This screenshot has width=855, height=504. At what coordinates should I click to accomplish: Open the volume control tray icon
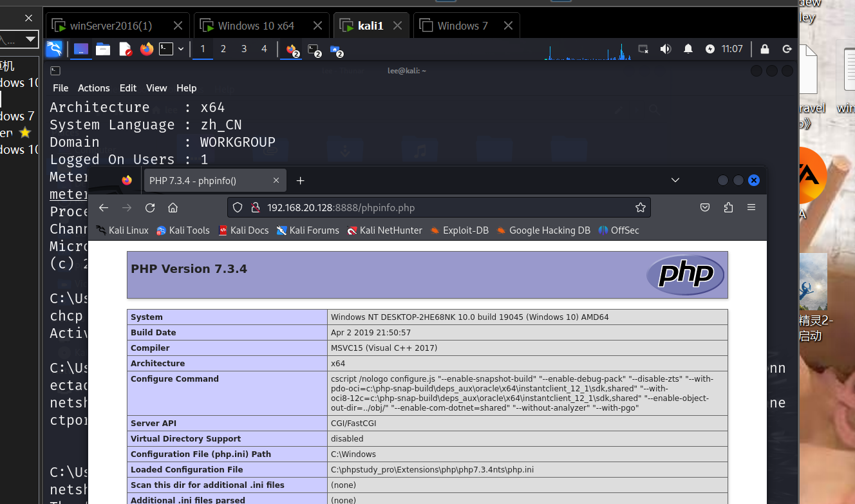point(666,49)
